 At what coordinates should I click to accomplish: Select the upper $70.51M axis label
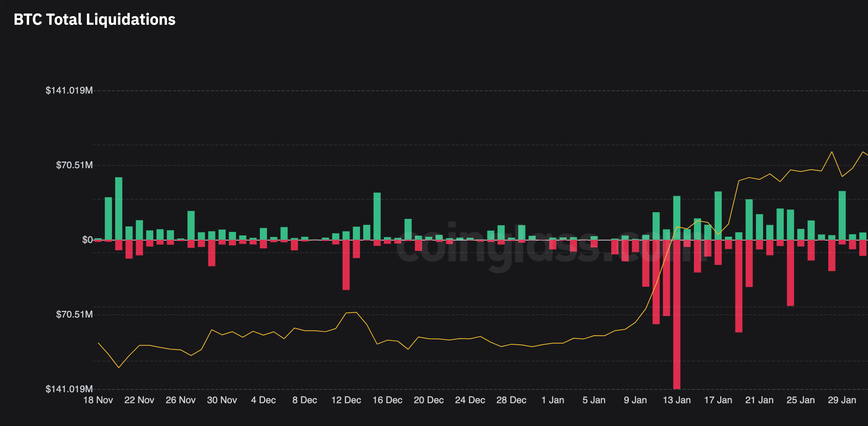pos(74,165)
